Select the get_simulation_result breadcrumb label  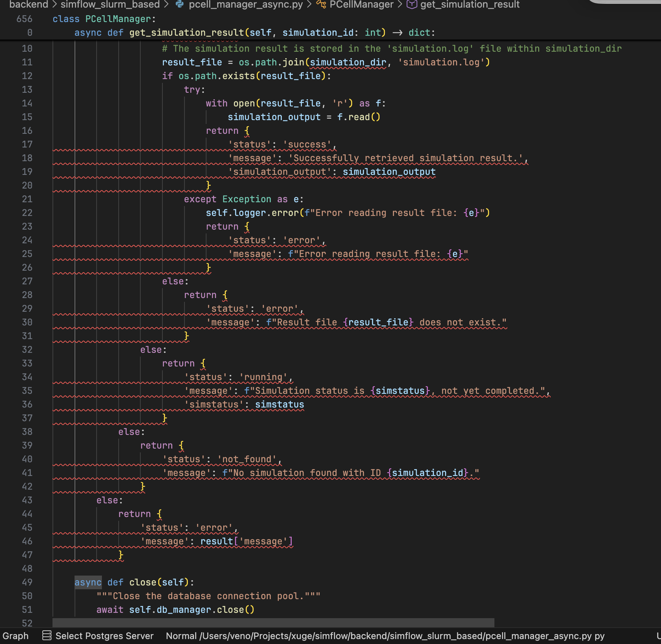(x=470, y=4)
